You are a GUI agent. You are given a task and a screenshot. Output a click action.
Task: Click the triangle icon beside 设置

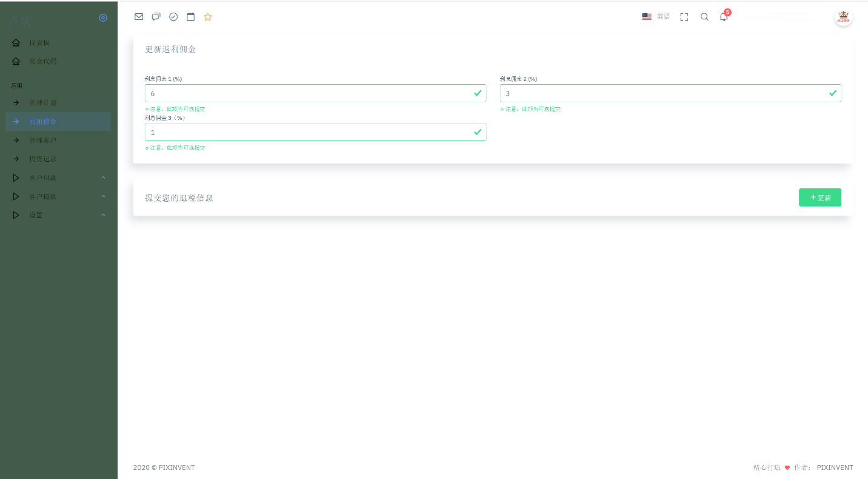[x=16, y=215]
